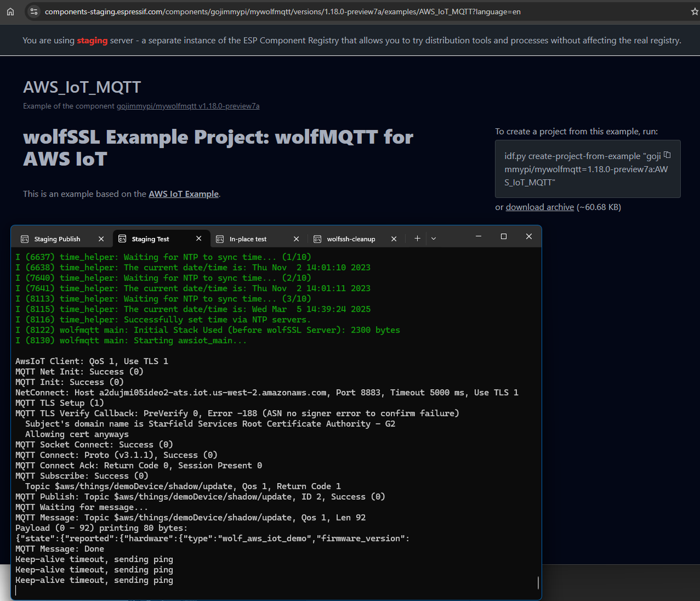Click the 'Initial Stack Used' log line

coord(208,330)
